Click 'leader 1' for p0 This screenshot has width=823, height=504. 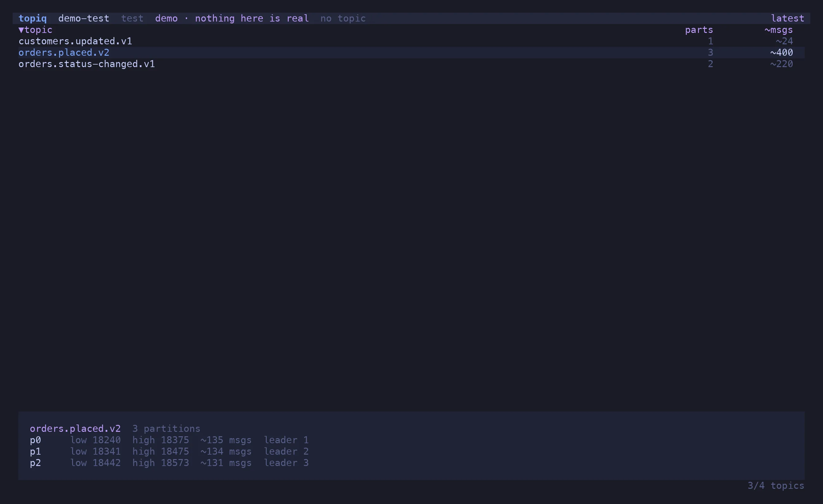click(x=286, y=440)
